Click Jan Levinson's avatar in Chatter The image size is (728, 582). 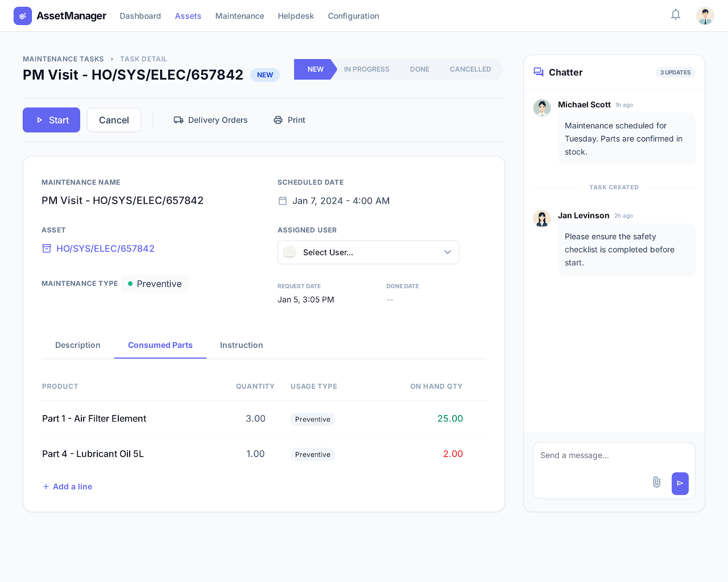click(x=542, y=219)
